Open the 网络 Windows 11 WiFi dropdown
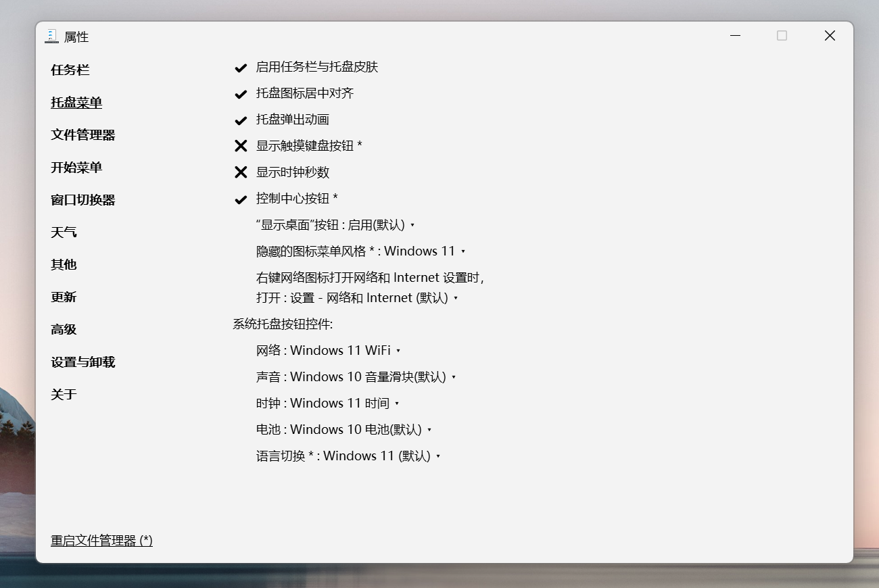 pos(328,351)
